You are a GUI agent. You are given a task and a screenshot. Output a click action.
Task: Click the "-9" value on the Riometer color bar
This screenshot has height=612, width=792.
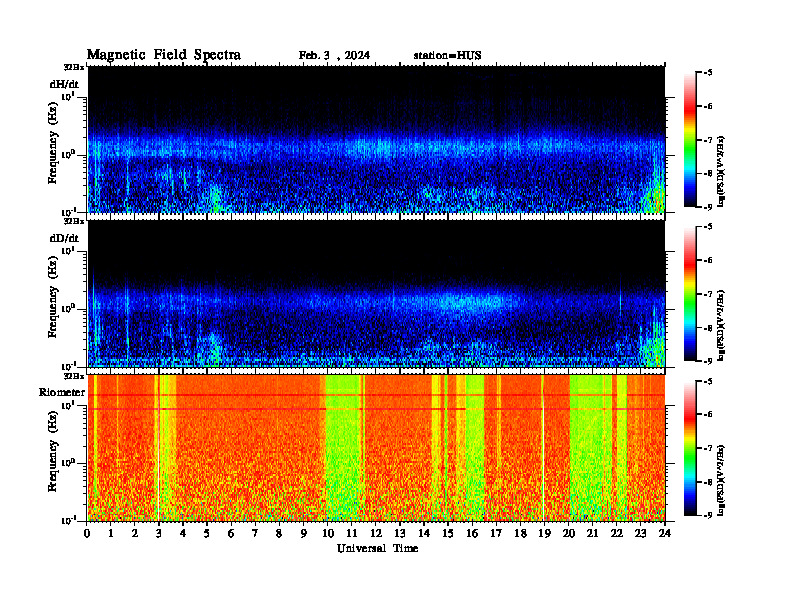click(708, 515)
